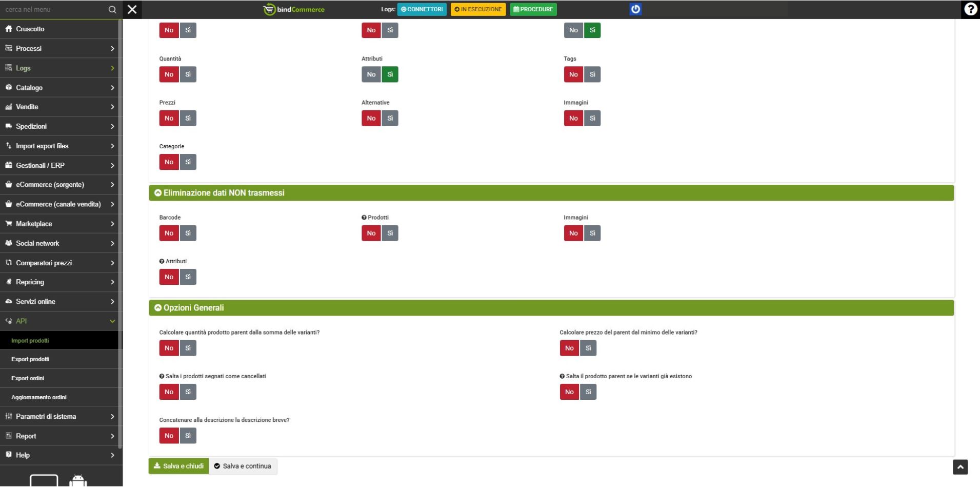Click the X icon to close sidebar menu
The width and height of the screenshot is (980, 487).
[x=132, y=9]
